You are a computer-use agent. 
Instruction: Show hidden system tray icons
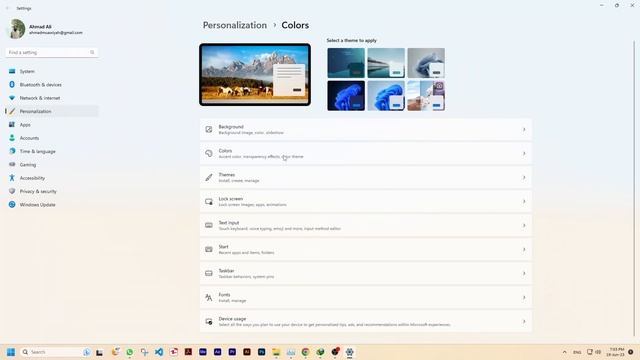(564, 352)
